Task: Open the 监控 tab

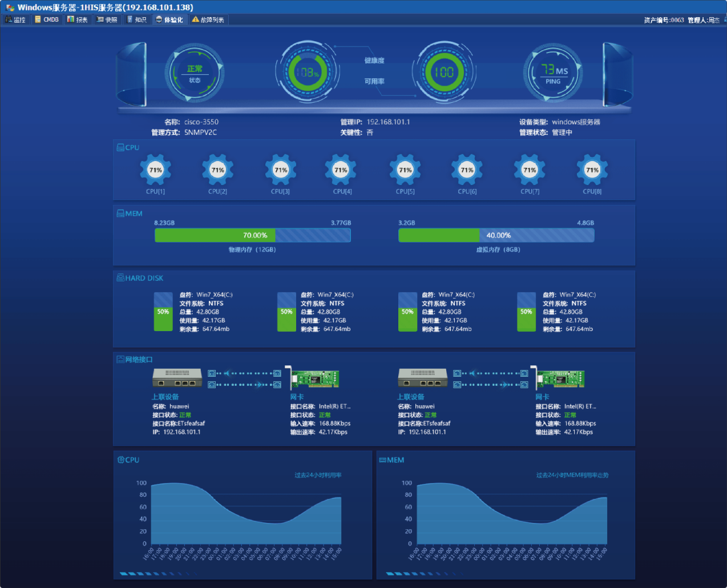Action: [x=15, y=19]
